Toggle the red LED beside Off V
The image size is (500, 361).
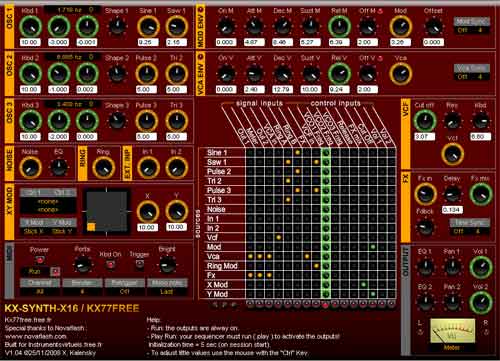[x=380, y=58]
